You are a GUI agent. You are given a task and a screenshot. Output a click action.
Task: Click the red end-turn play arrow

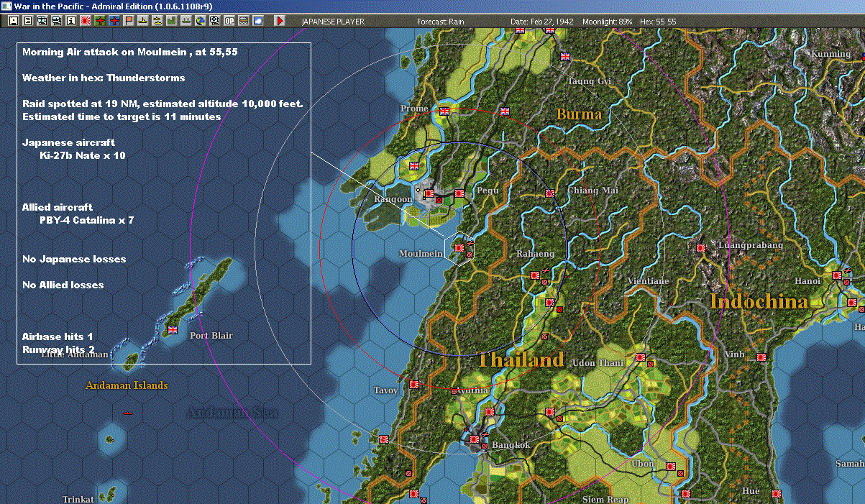pos(279,21)
